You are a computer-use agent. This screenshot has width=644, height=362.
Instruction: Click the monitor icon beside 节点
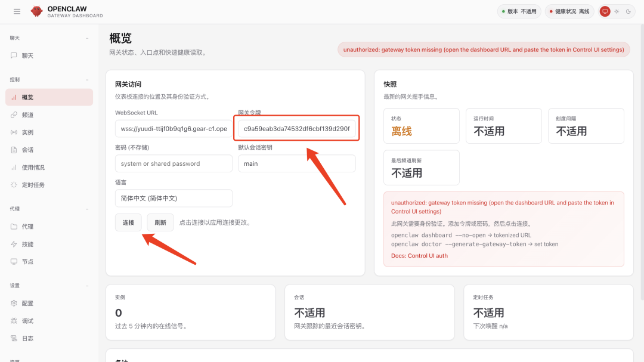[x=14, y=261]
